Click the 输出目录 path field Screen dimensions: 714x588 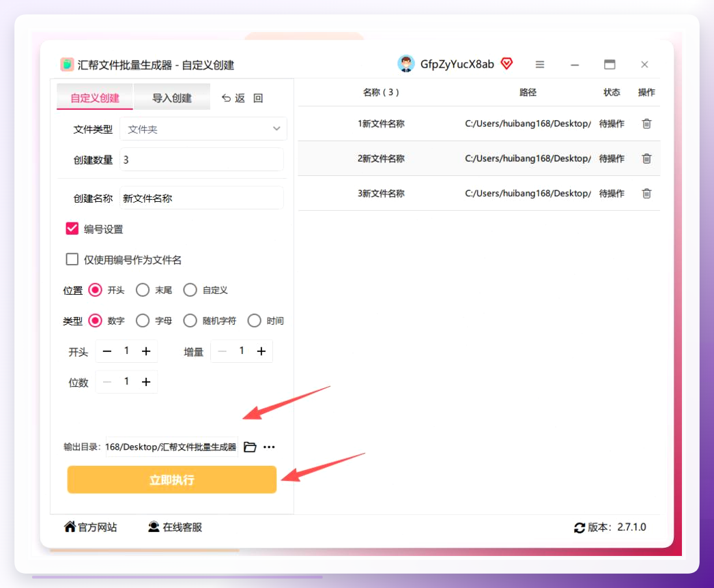coord(171,447)
